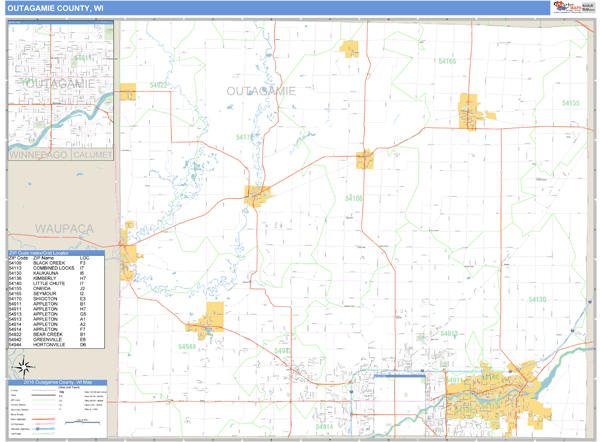Select GREENVILLE in the ZIP index
This screenshot has width=600, height=442.
click(x=47, y=339)
